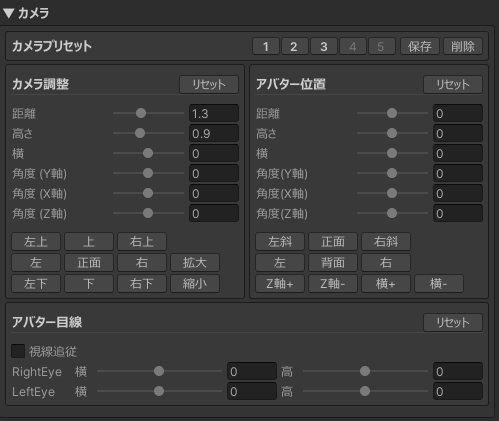This screenshot has height=421, width=499.
Task: Reset the カメラ調整 settings
Action: click(209, 85)
